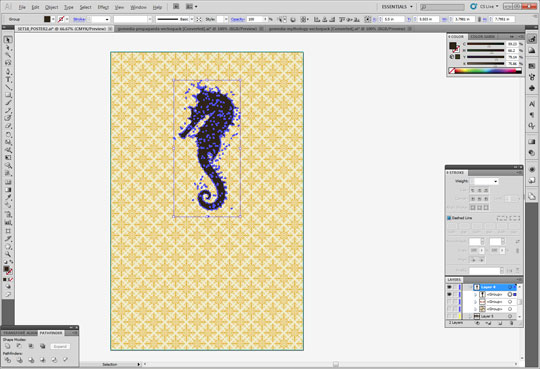The width and height of the screenshot is (540, 369).
Task: Open the Object menu
Action: click(x=51, y=7)
